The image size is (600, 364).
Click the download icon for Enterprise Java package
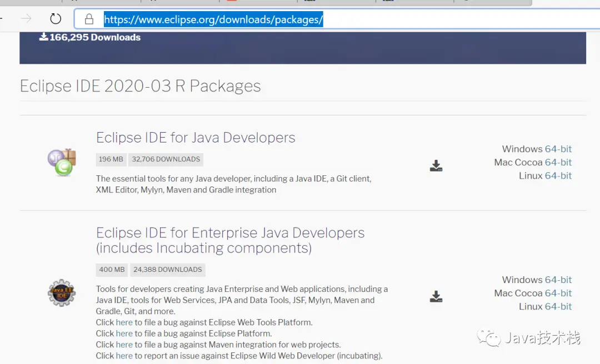pyautogui.click(x=436, y=296)
